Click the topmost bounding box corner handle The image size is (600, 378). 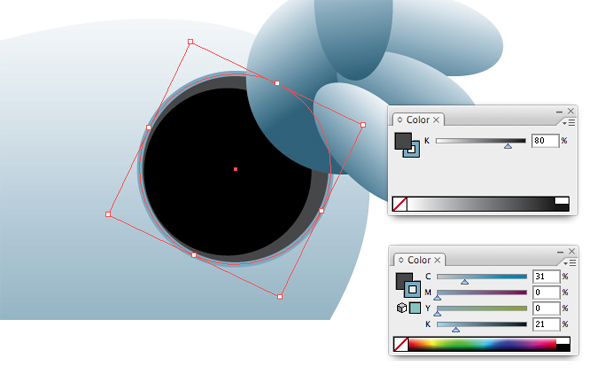[x=190, y=41]
